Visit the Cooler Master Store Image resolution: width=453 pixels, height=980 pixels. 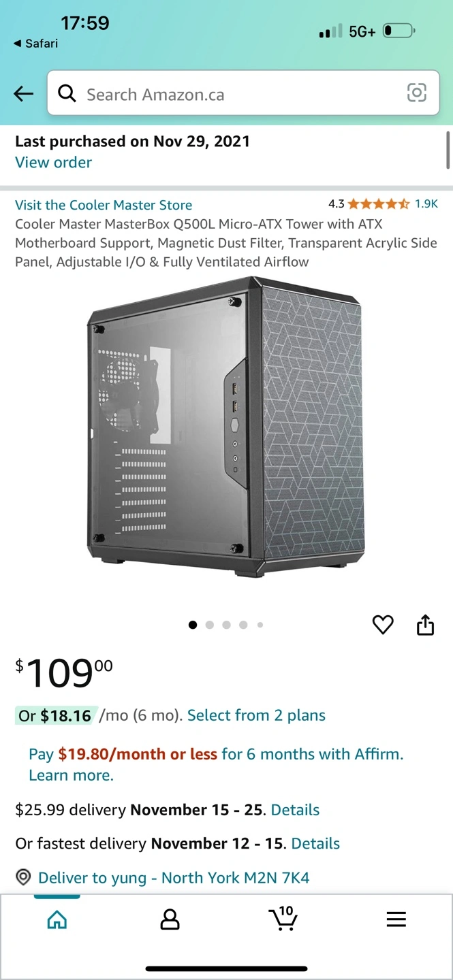(x=104, y=205)
